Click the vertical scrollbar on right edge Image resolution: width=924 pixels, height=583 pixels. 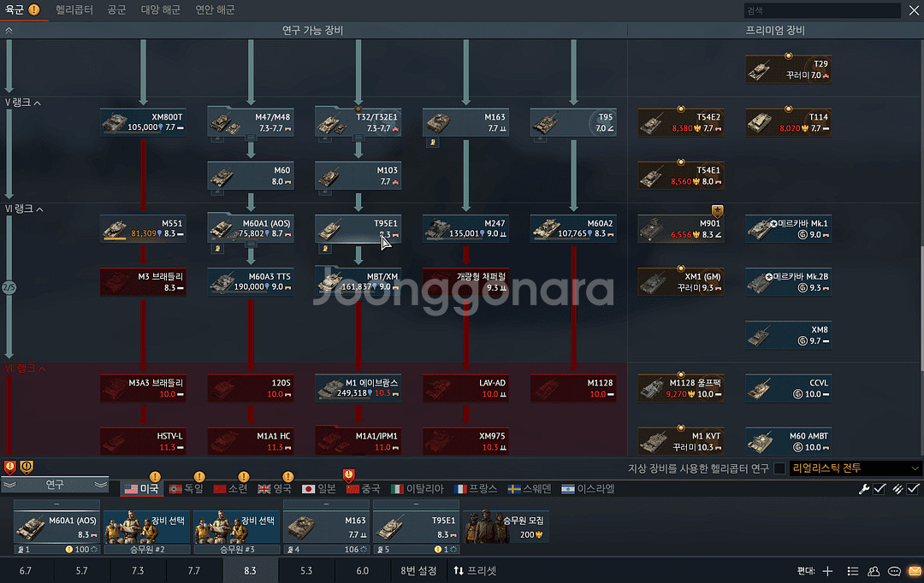coord(921,309)
